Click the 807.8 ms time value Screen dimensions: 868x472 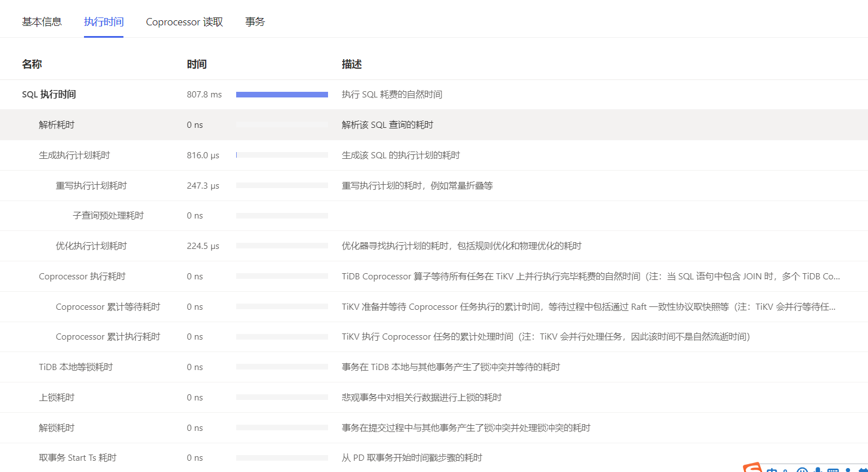[205, 95]
